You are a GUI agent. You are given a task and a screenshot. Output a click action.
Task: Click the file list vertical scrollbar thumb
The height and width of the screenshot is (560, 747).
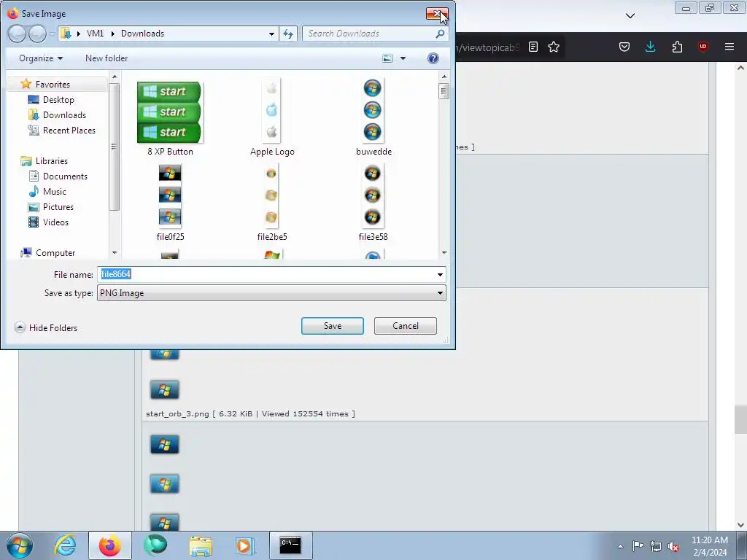(x=444, y=90)
